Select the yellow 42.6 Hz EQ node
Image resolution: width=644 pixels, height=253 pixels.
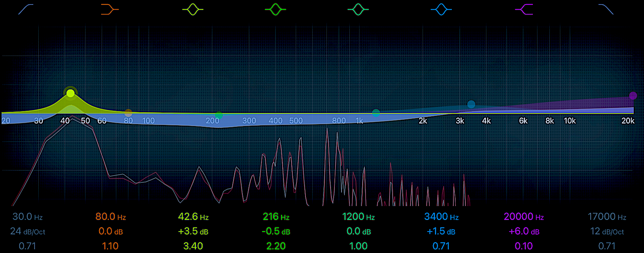[71, 93]
